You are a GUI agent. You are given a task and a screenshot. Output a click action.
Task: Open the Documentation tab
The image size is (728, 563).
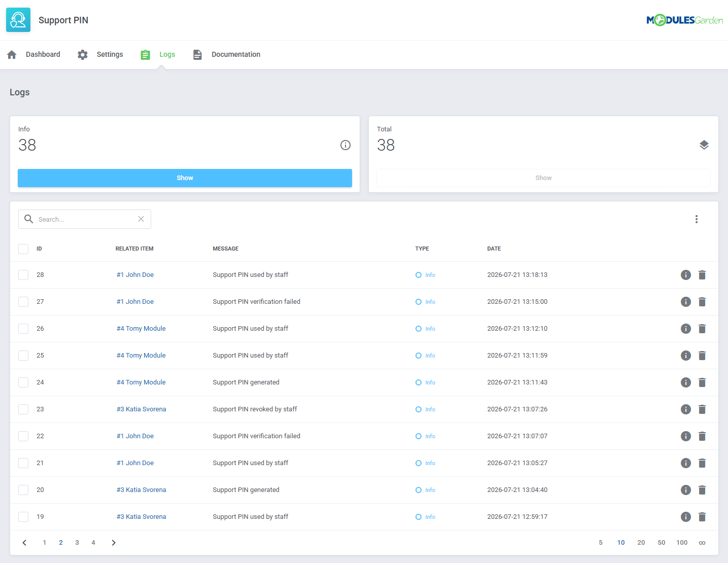tap(226, 55)
